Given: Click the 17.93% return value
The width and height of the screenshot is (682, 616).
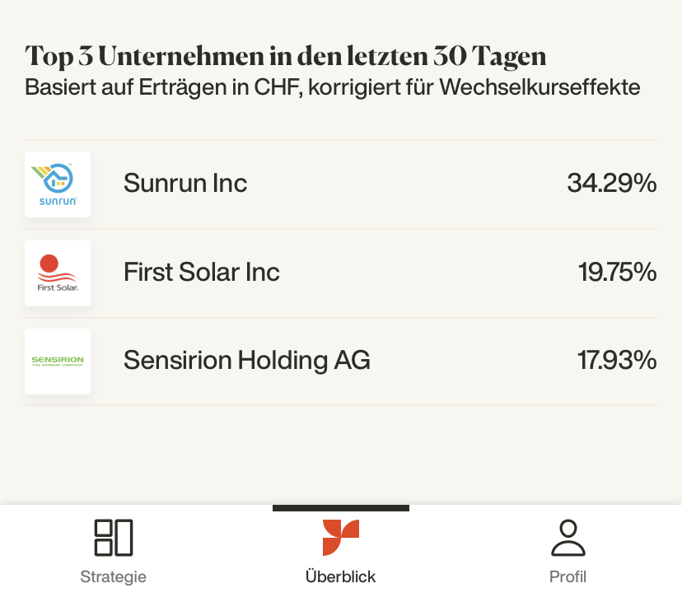Looking at the screenshot, I should [x=617, y=360].
